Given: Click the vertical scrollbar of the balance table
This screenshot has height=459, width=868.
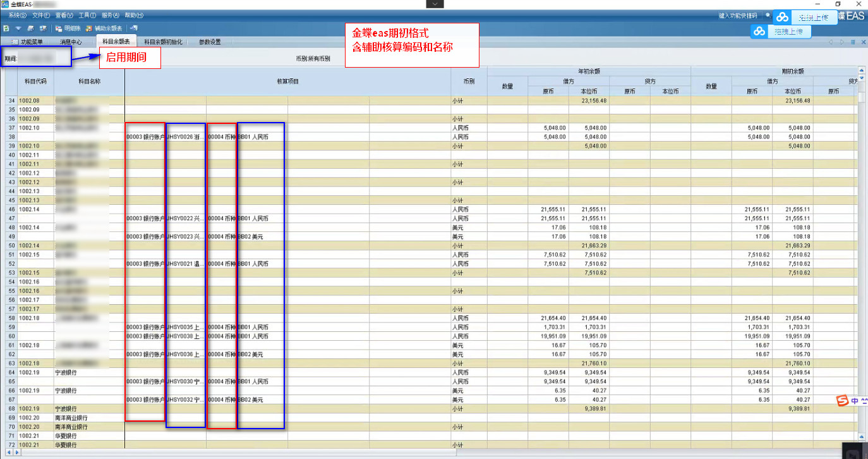Looking at the screenshot, I should [x=860, y=253].
